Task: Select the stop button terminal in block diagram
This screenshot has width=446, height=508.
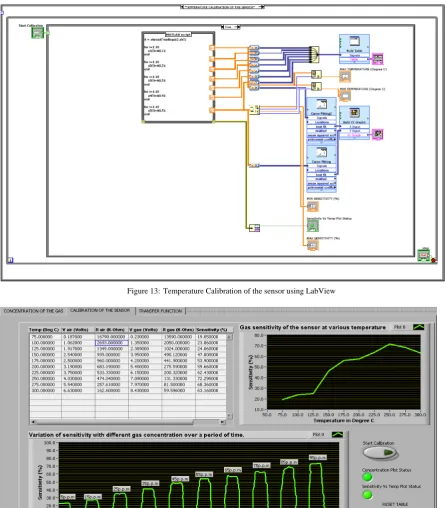Action: 423,255
